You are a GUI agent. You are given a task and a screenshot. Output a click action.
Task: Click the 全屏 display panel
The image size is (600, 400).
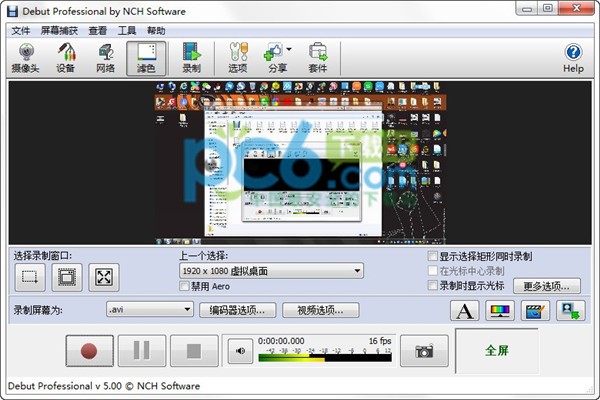click(x=497, y=350)
